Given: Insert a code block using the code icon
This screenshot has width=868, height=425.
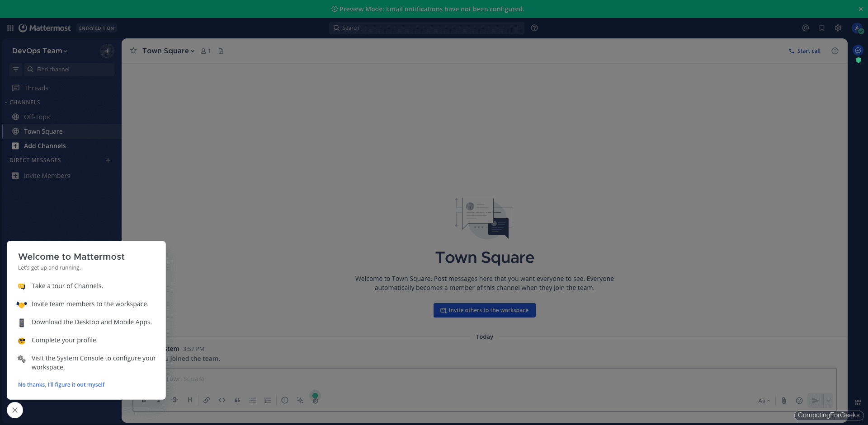Looking at the screenshot, I should [222, 400].
